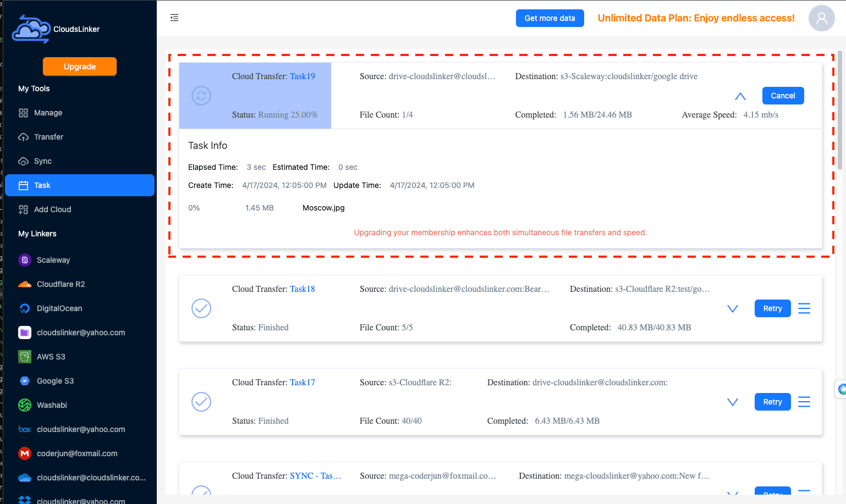846x504 pixels.
Task: Click the Scaleway linker icon
Action: pyautogui.click(x=25, y=260)
